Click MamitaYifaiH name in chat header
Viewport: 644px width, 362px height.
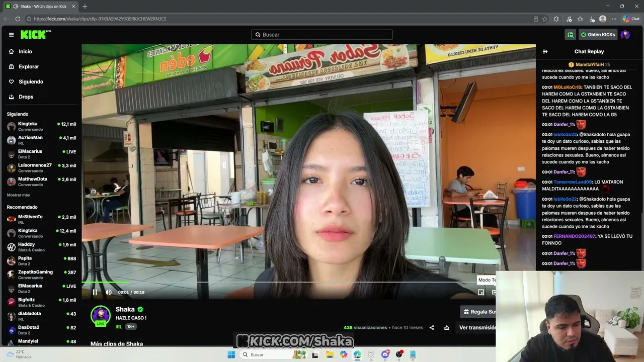click(x=590, y=64)
